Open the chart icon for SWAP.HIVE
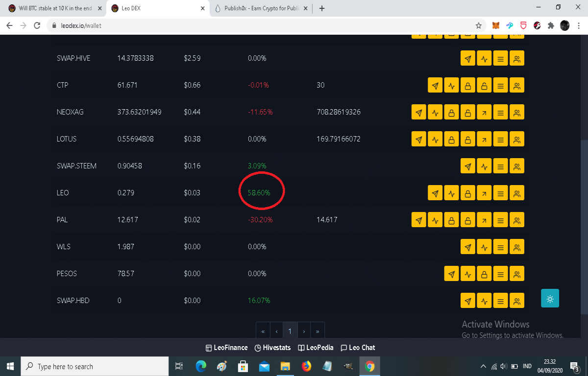 point(484,58)
